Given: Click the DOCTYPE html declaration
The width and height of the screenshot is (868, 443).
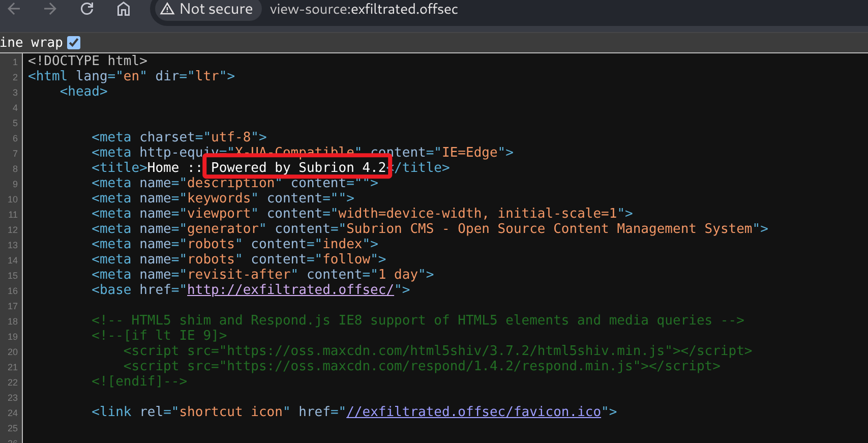Looking at the screenshot, I should pos(87,61).
